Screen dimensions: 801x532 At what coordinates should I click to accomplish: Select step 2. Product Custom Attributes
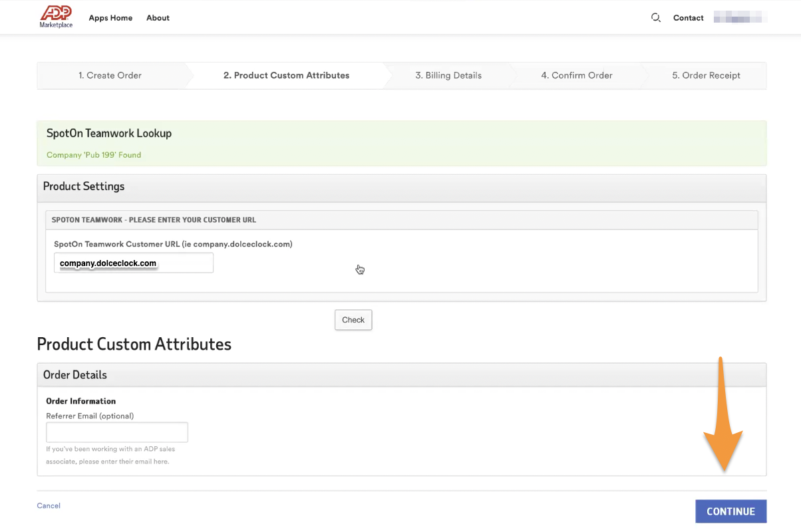coord(286,75)
